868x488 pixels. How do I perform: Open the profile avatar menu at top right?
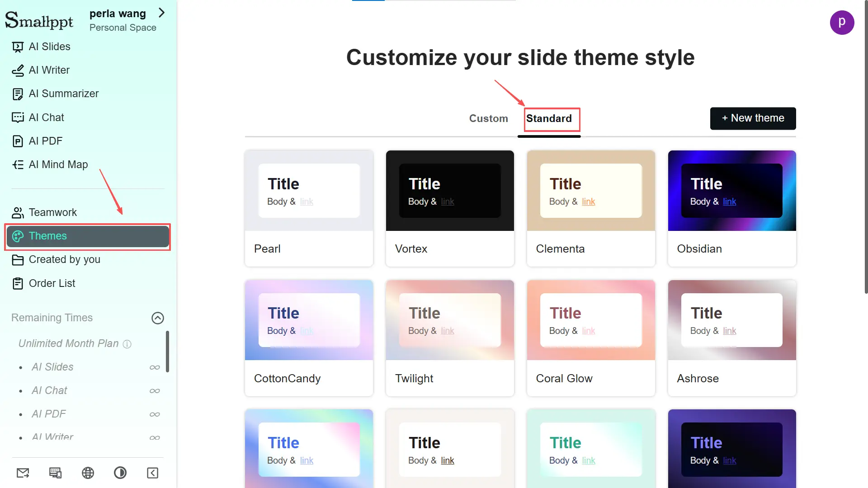pyautogui.click(x=842, y=23)
